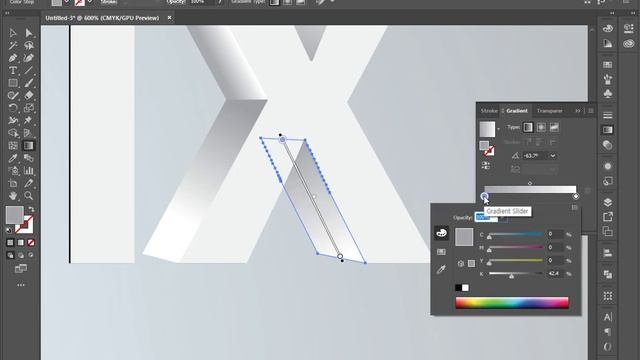
Task: Select the Selection tool arrow
Action: click(x=13, y=33)
